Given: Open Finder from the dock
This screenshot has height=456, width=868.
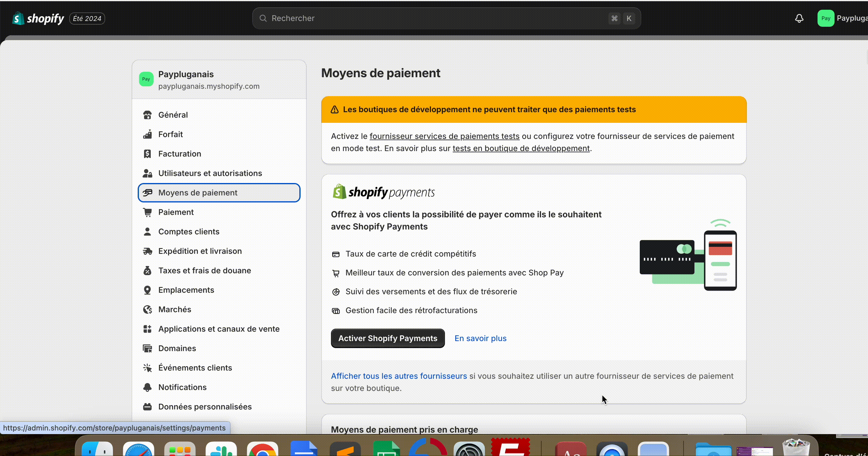Looking at the screenshot, I should (x=97, y=449).
